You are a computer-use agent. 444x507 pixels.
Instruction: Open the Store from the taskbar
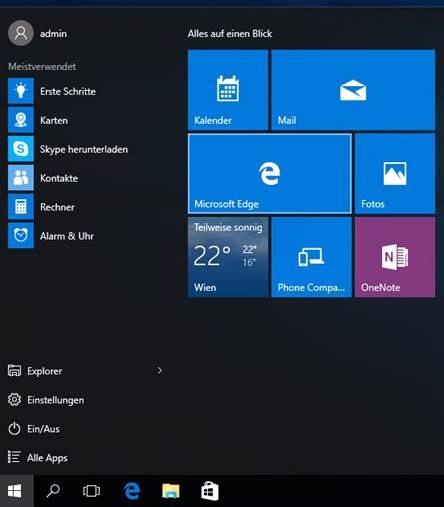pos(210,491)
